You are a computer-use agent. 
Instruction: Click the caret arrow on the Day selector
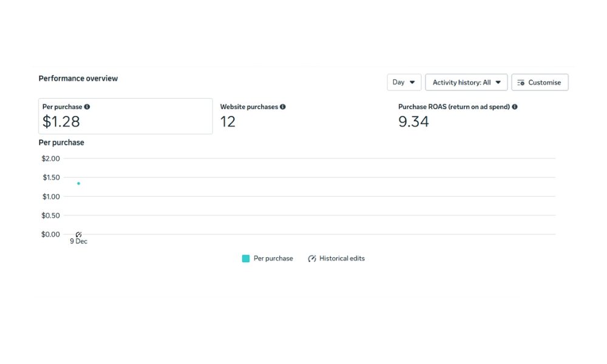412,83
